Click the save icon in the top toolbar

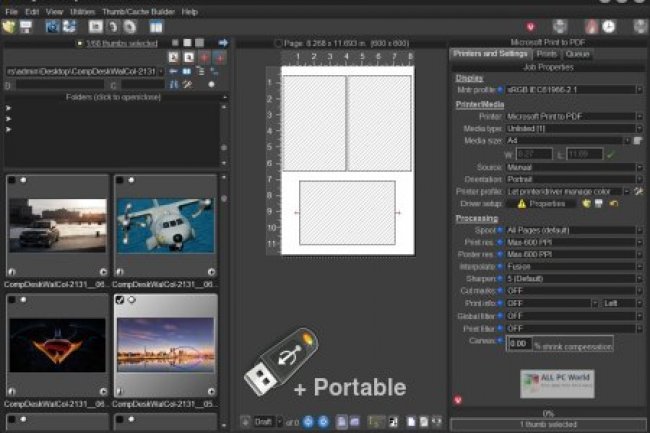click(x=25, y=26)
